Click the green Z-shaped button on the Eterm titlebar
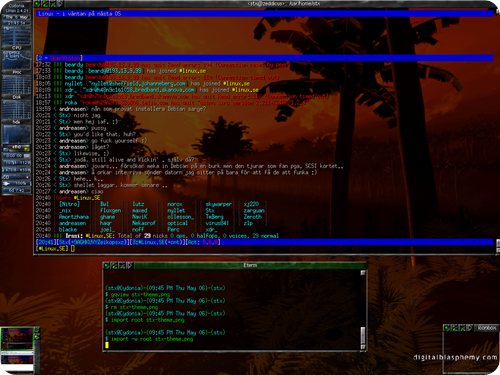Screen dimensions: 500x375 click(114, 265)
